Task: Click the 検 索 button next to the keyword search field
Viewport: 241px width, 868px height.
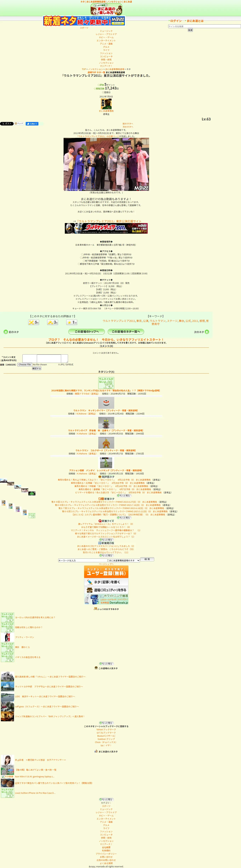Action: (147, 559)
